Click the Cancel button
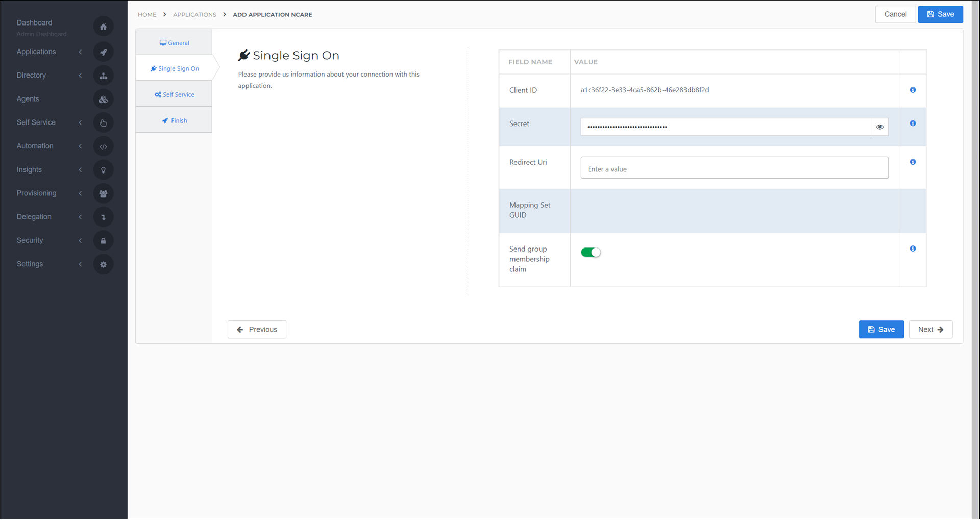Image resolution: width=980 pixels, height=520 pixels. [x=895, y=14]
